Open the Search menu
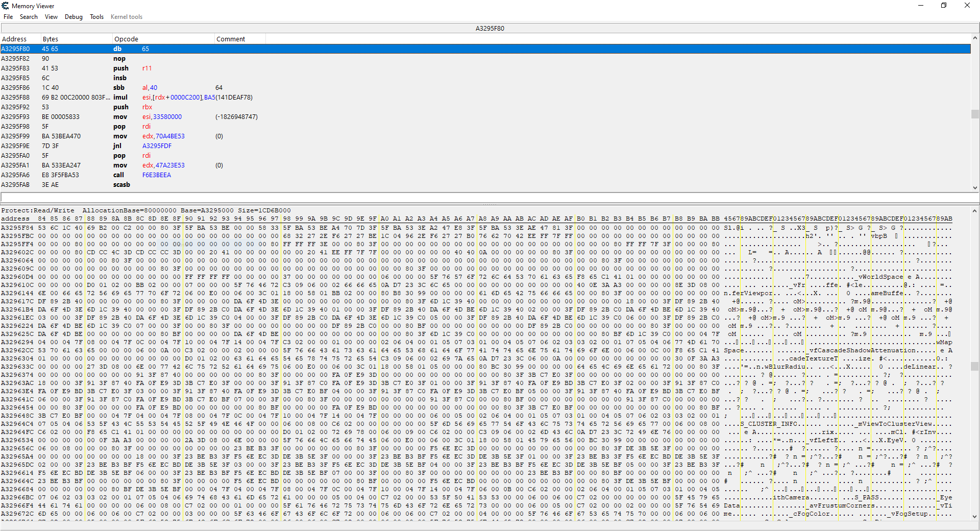Image resolution: width=980 pixels, height=531 pixels. [x=29, y=17]
